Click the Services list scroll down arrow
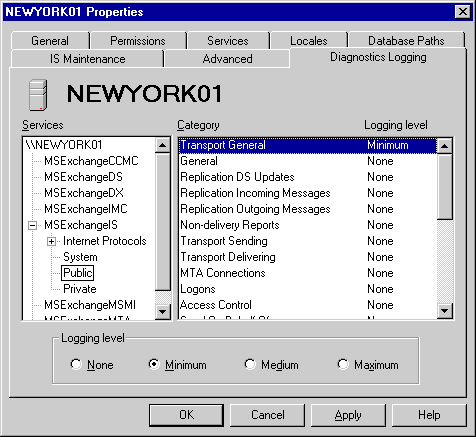This screenshot has height=437, width=476. (x=163, y=312)
